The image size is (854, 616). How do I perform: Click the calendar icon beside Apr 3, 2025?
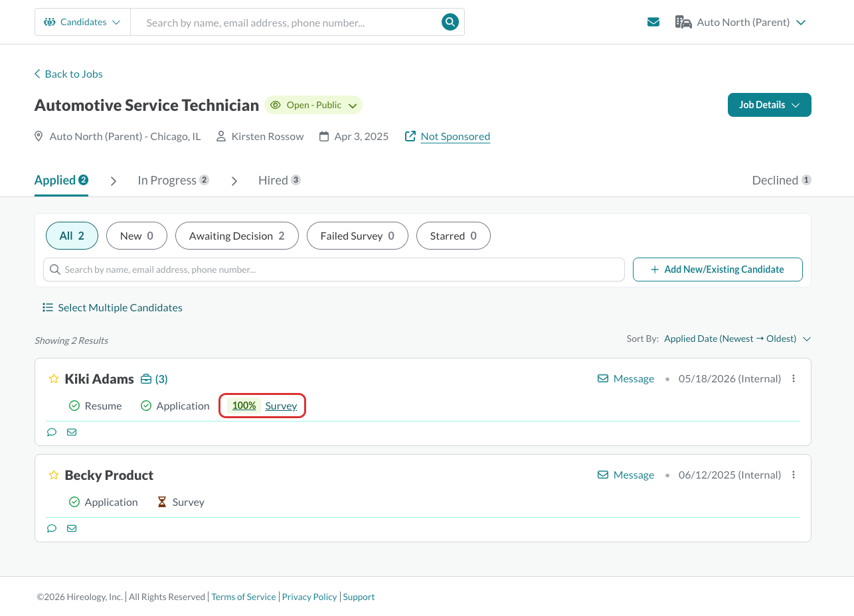click(x=324, y=136)
